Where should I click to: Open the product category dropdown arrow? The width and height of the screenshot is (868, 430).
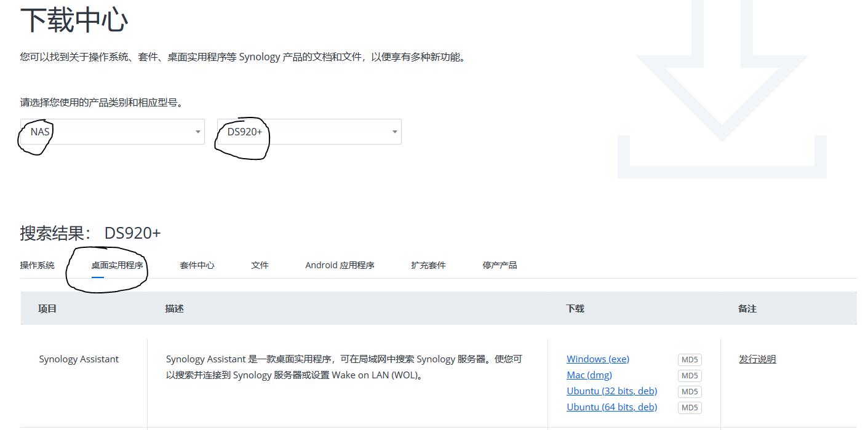(x=197, y=131)
